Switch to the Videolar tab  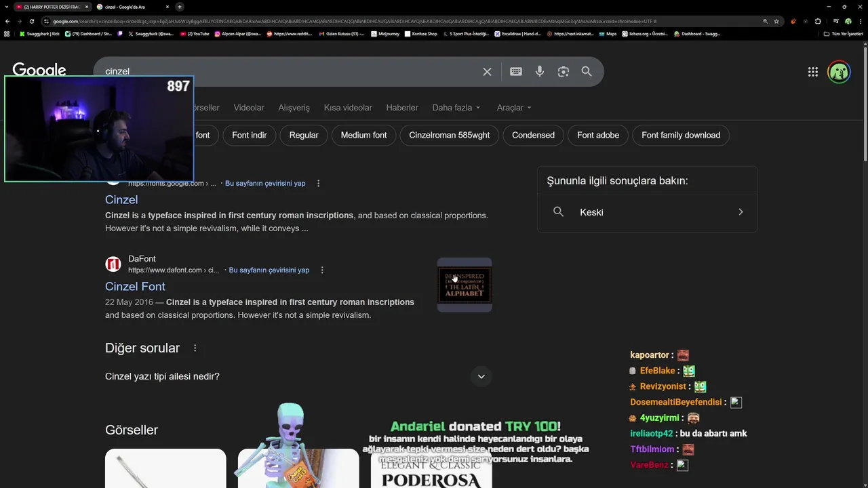tap(249, 108)
